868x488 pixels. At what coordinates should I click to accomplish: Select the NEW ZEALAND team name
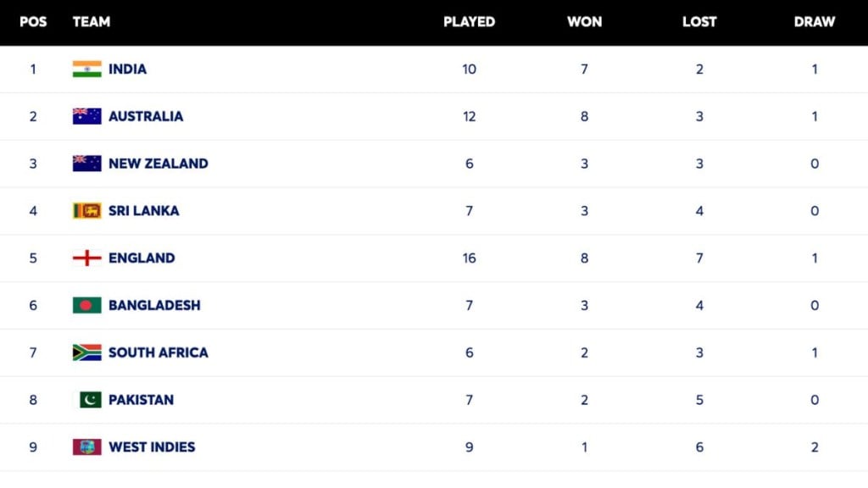click(x=158, y=164)
